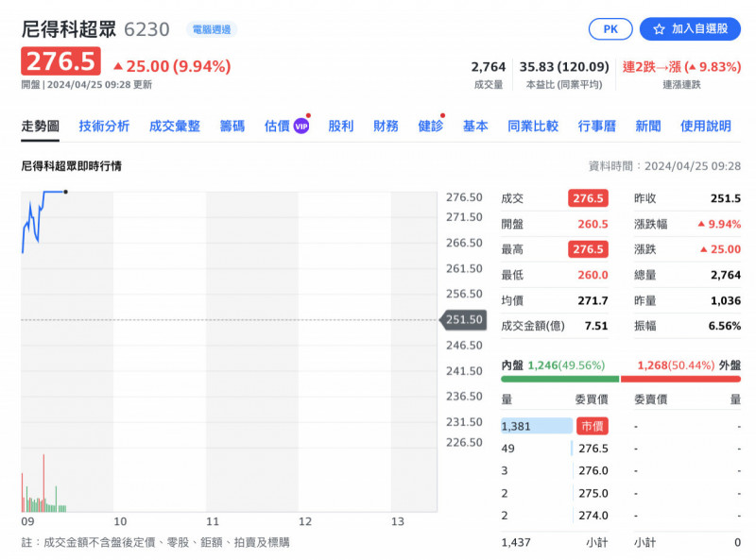Screen dimensions: 756x560
Task: Click the endpoint dot on price line
Action: click(65, 192)
